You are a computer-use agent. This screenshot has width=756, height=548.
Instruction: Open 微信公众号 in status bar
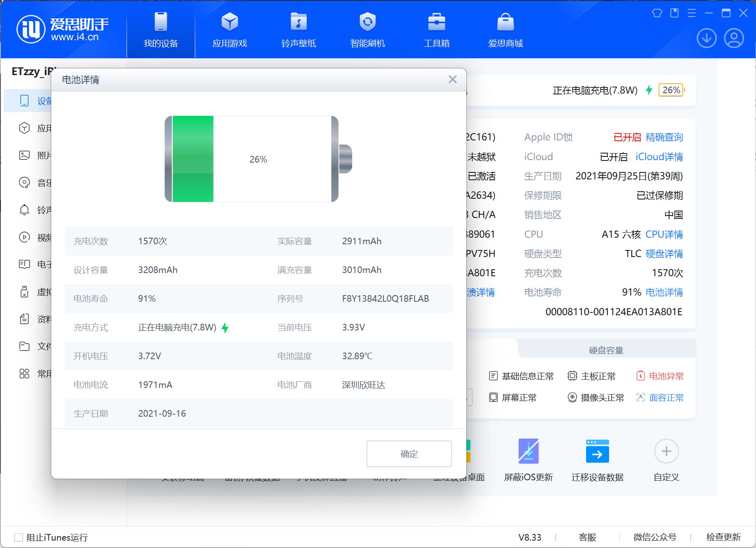[655, 537]
